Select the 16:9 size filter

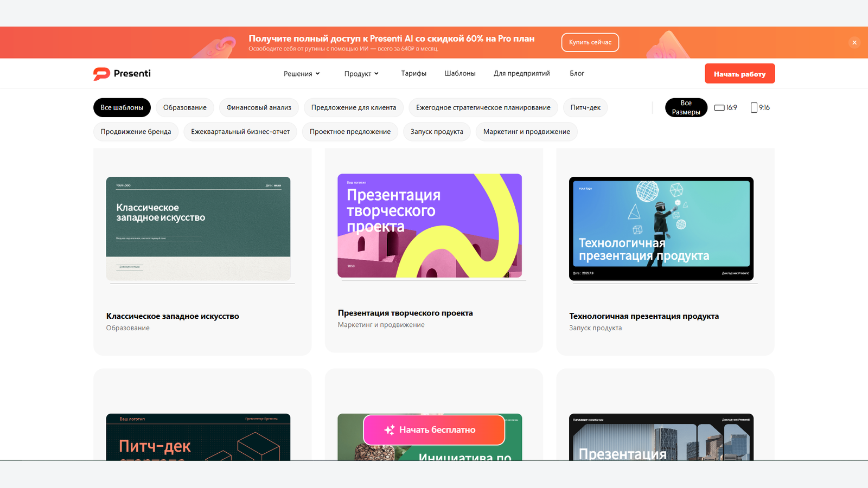click(726, 107)
